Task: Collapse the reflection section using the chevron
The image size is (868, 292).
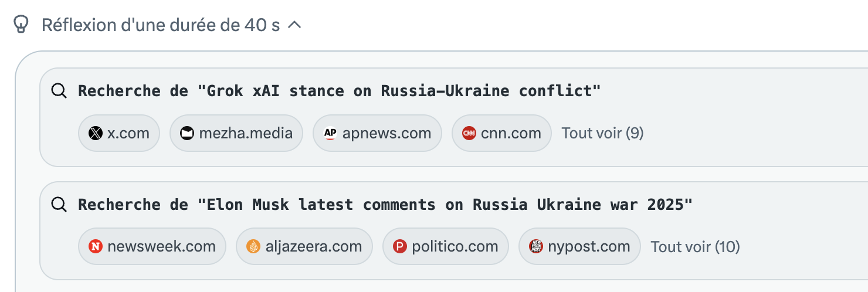Action: pos(294,25)
